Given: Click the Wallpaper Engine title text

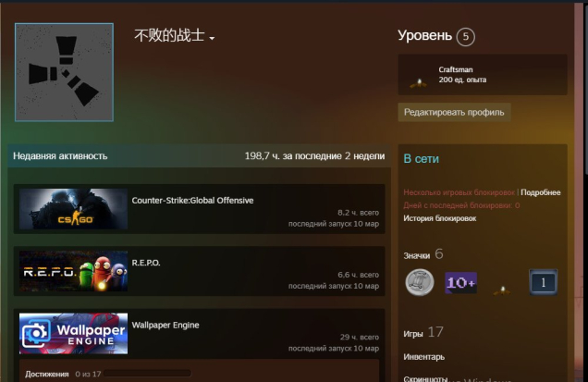Looking at the screenshot, I should (165, 325).
